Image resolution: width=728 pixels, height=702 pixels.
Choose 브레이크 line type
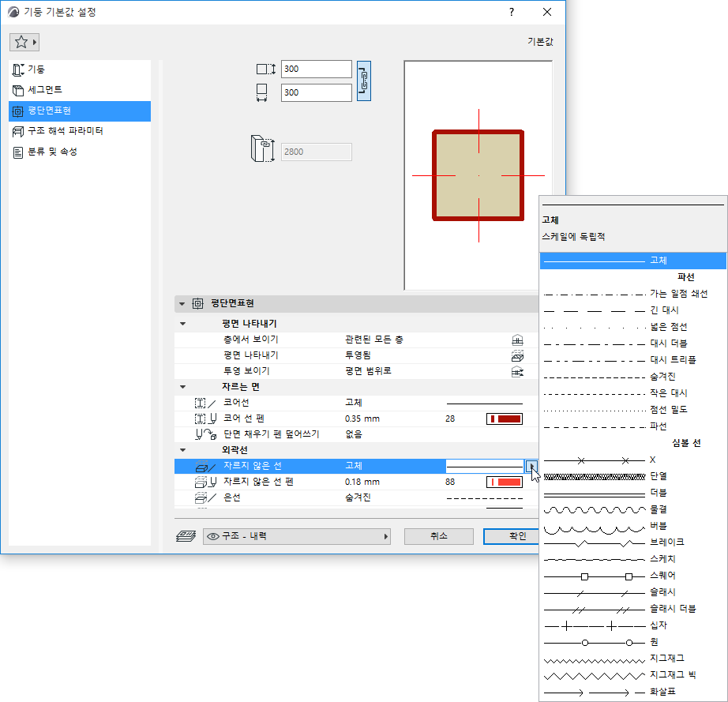pos(633,542)
